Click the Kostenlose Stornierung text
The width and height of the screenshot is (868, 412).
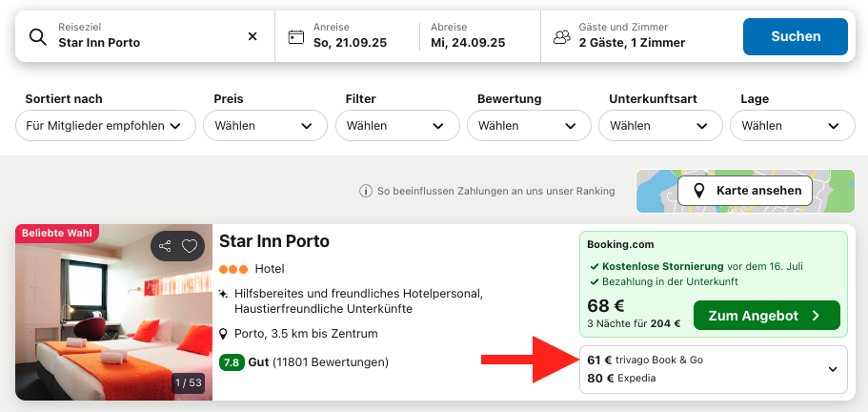pos(662,266)
